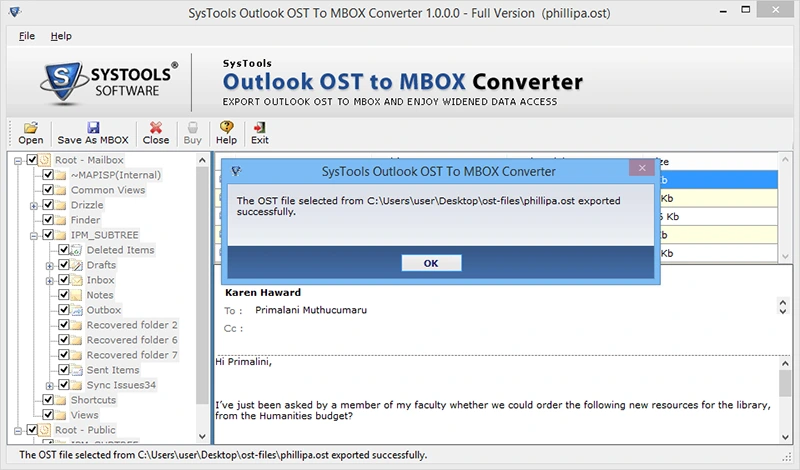Toggle the Root - Public checkbox
The image size is (800, 470).
pyautogui.click(x=32, y=430)
